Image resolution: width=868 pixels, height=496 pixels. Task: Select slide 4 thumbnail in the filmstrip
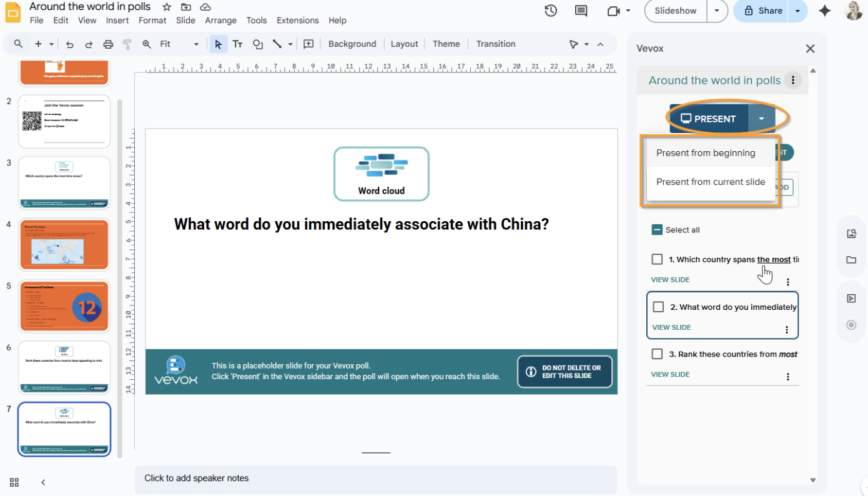(64, 244)
